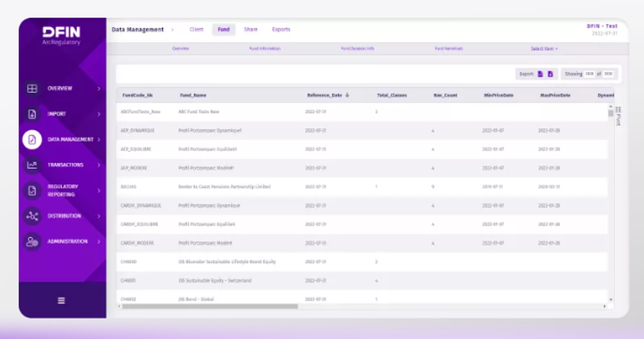Toggle the hamburger menu at sidebar bottom

tap(61, 300)
